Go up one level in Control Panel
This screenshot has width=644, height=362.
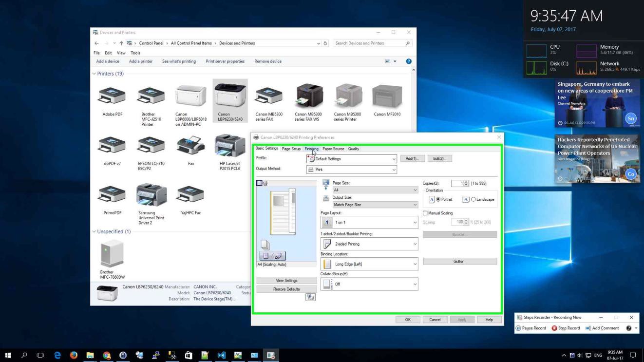[x=122, y=43]
